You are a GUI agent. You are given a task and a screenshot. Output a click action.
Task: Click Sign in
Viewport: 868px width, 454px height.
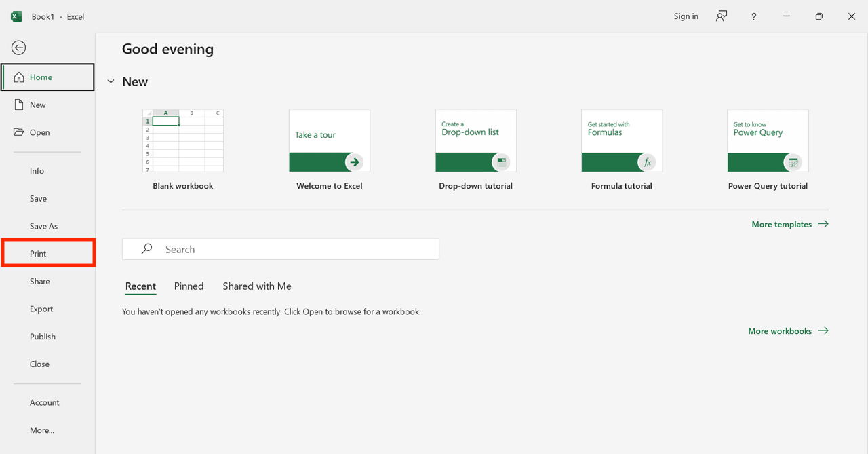point(686,16)
